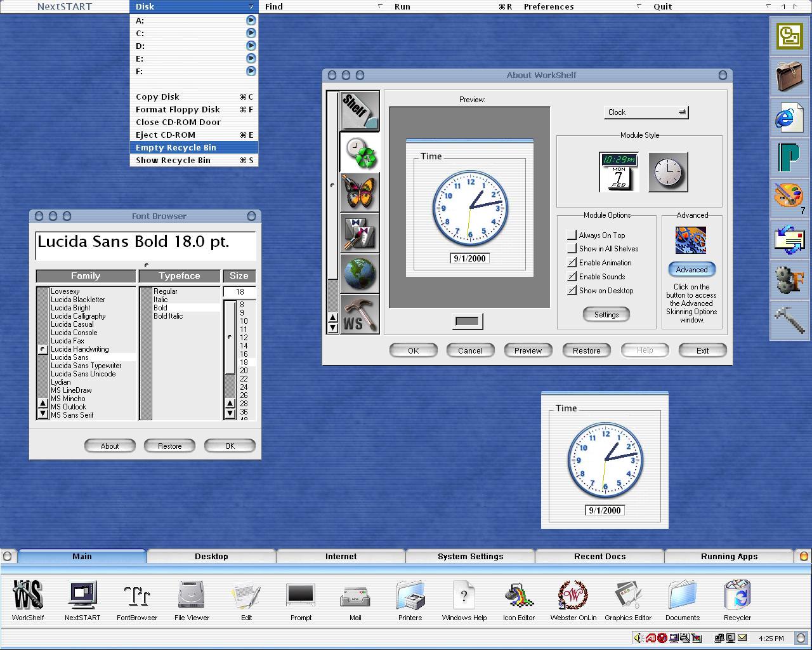Open the System Settings shelf tab

(x=470, y=556)
